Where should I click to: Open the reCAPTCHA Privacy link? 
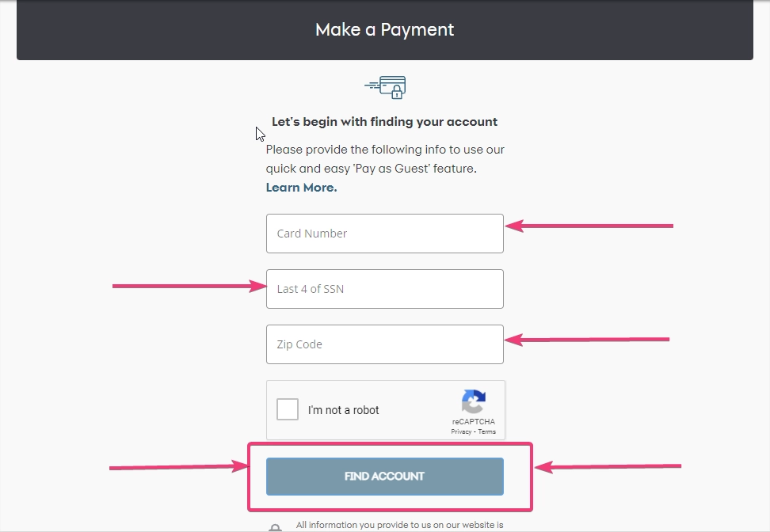(x=461, y=432)
